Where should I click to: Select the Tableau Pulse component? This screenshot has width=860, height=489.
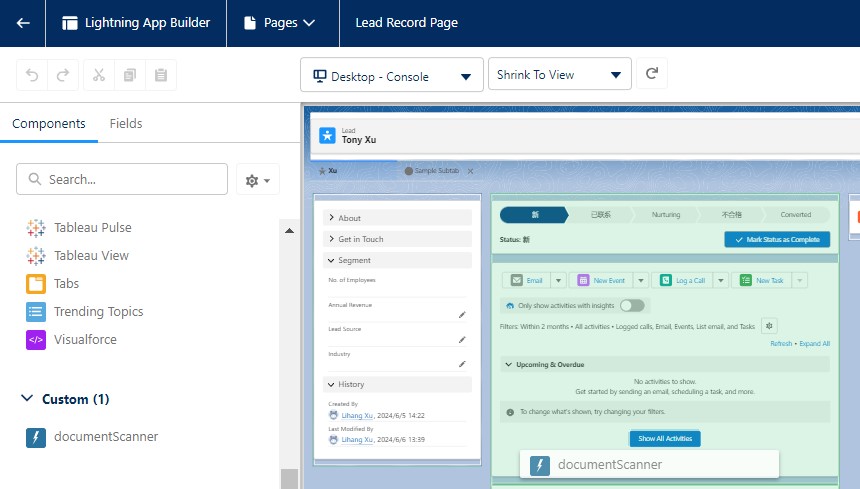coord(92,228)
